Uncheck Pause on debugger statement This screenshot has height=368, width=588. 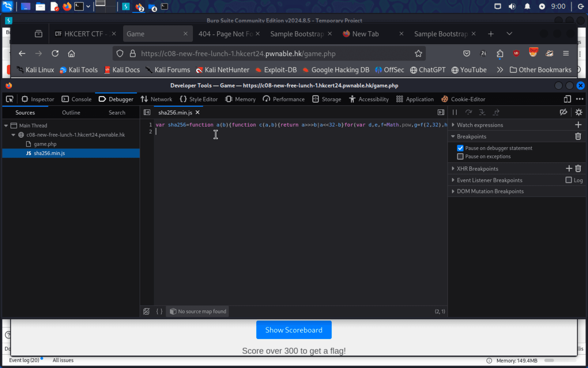pos(460,148)
